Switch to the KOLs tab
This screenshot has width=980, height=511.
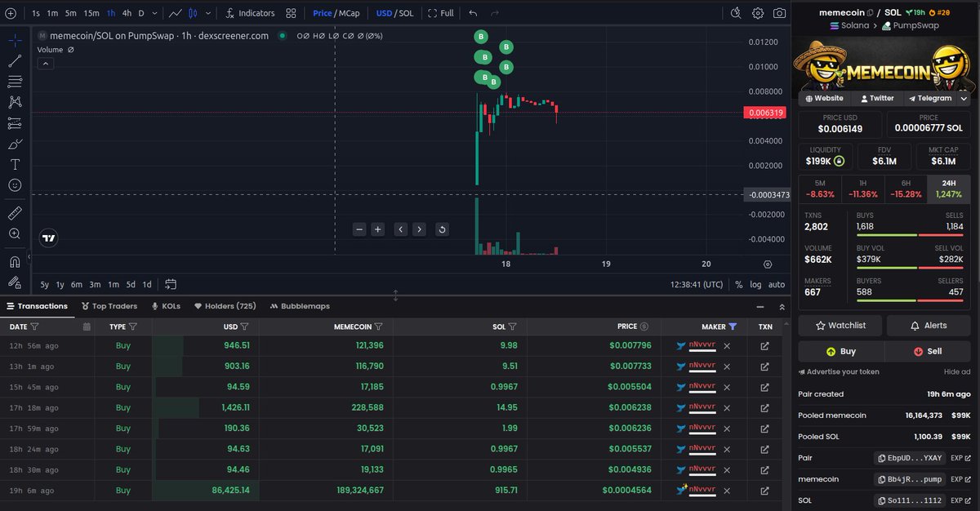tap(166, 306)
